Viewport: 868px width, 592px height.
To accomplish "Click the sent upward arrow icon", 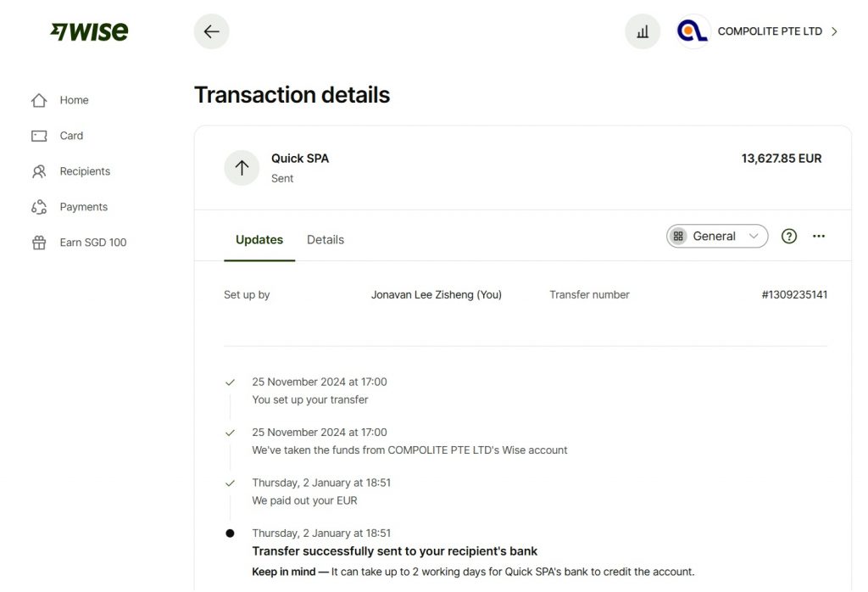I will click(242, 168).
